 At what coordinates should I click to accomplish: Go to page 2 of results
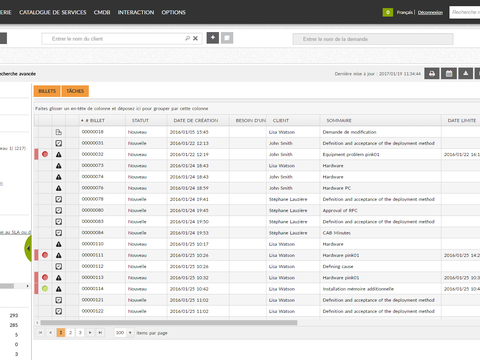pos(70,333)
